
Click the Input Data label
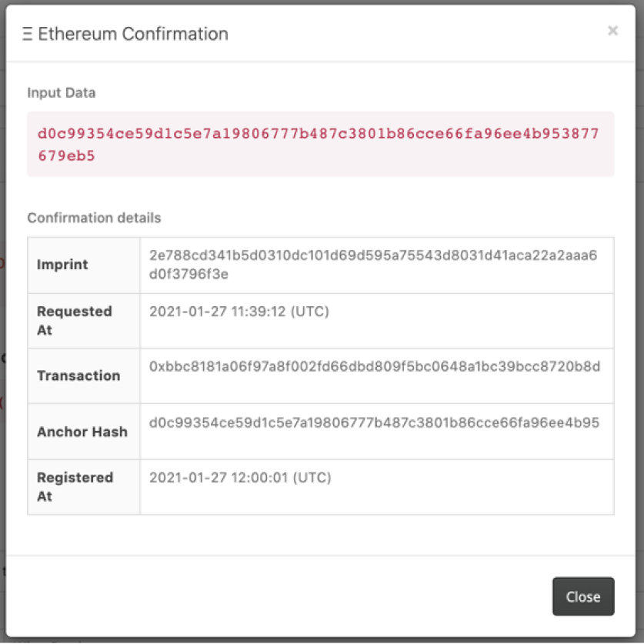[x=62, y=92]
